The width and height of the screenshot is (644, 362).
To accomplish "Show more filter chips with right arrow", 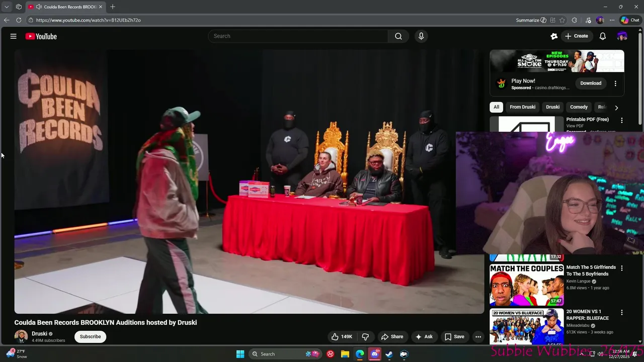I will click(616, 108).
